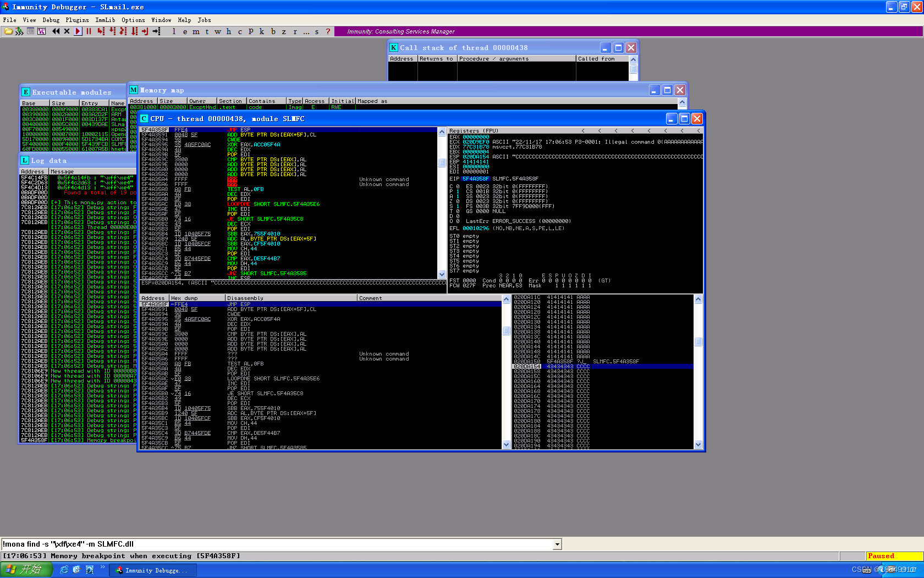
Task: Click the Execute till return icon
Action: point(145,31)
